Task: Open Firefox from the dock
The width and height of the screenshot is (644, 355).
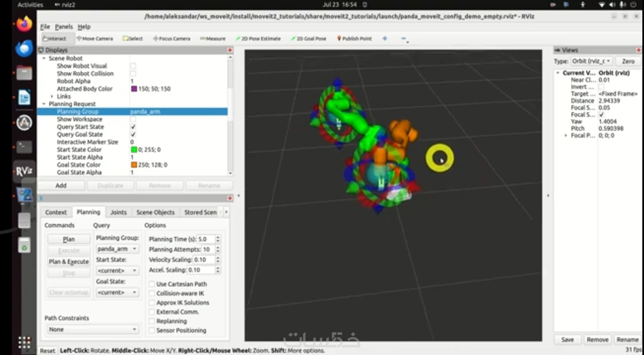Action: pyautogui.click(x=24, y=24)
